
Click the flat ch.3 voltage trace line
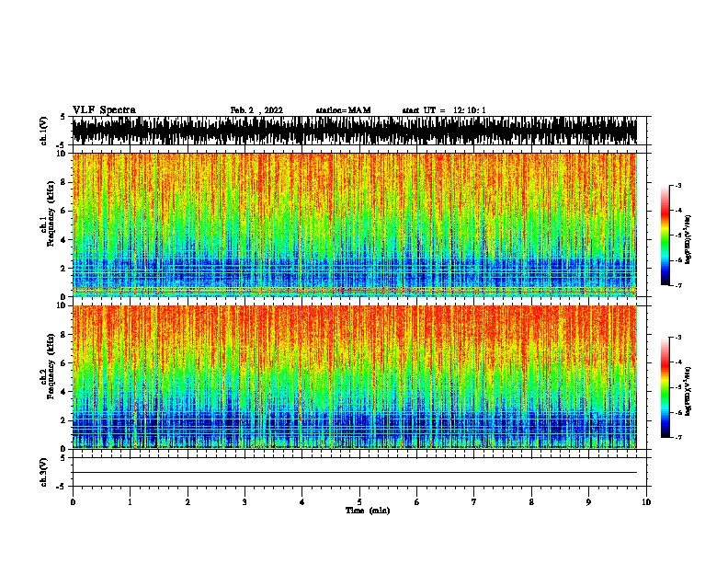point(354,473)
